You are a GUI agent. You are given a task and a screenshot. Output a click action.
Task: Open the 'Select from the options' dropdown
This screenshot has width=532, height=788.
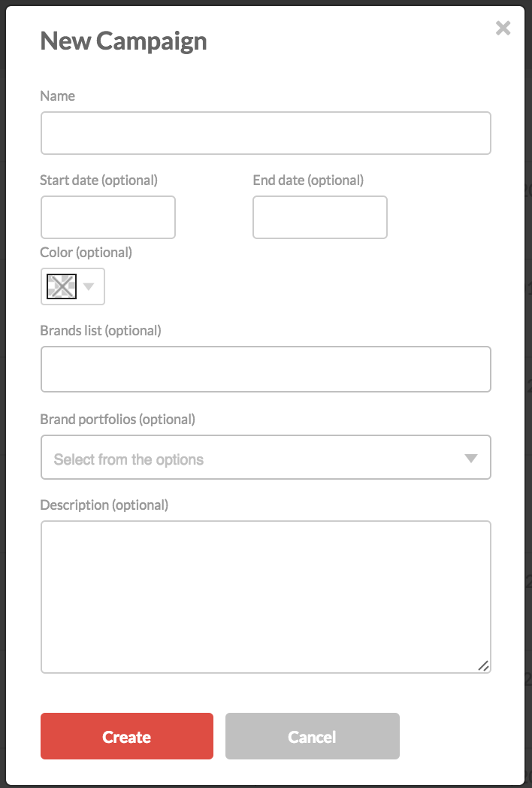coord(266,457)
